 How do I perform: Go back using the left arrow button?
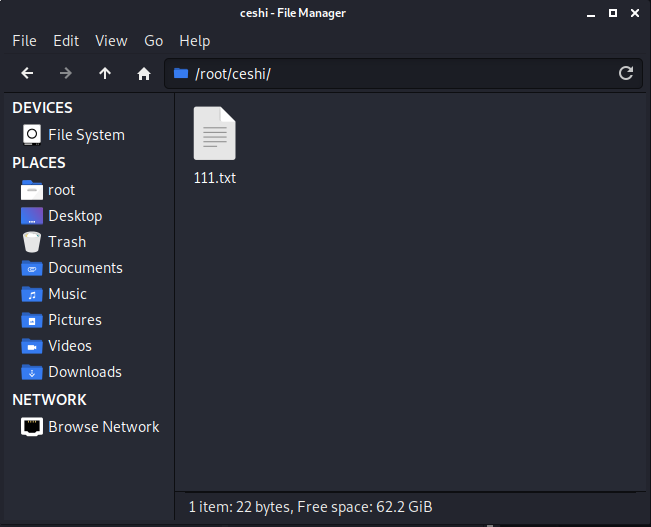pos(27,73)
